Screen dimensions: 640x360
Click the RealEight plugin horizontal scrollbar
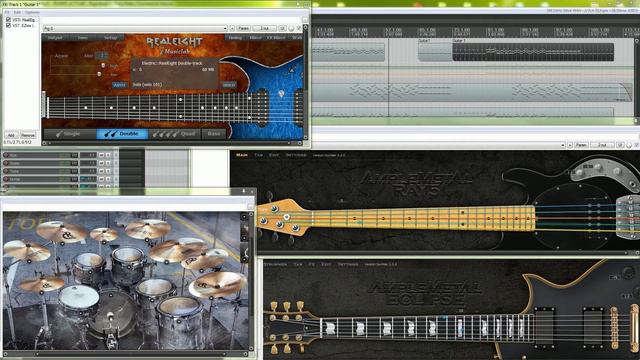[172, 143]
